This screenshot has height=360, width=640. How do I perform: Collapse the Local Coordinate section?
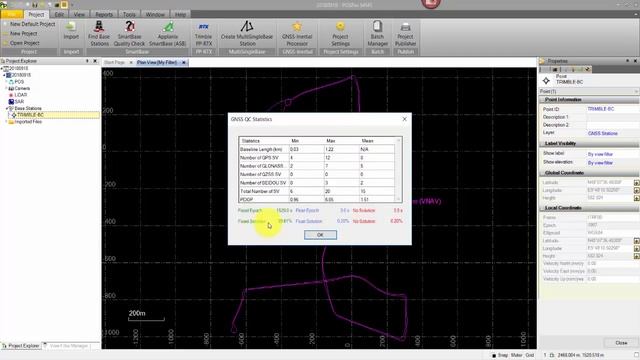point(562,208)
